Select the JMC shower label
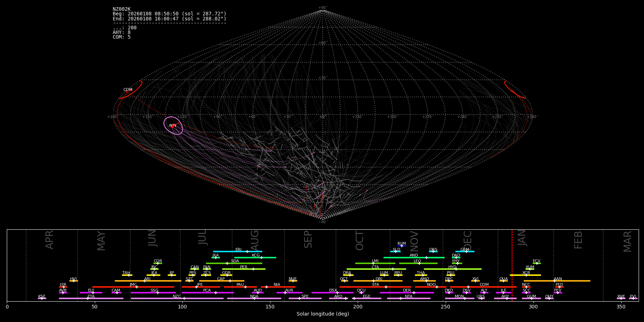644x322 pixels. 133,285
